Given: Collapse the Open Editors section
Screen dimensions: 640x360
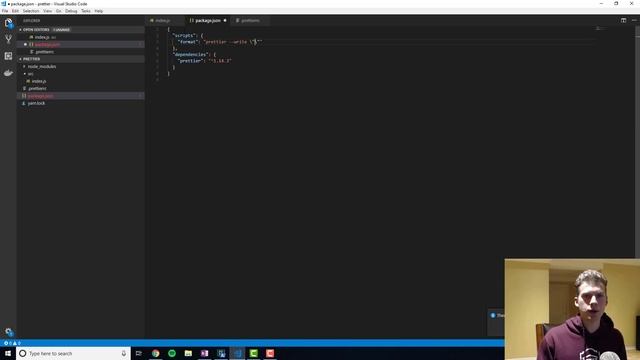Looking at the screenshot, I should [x=20, y=30].
